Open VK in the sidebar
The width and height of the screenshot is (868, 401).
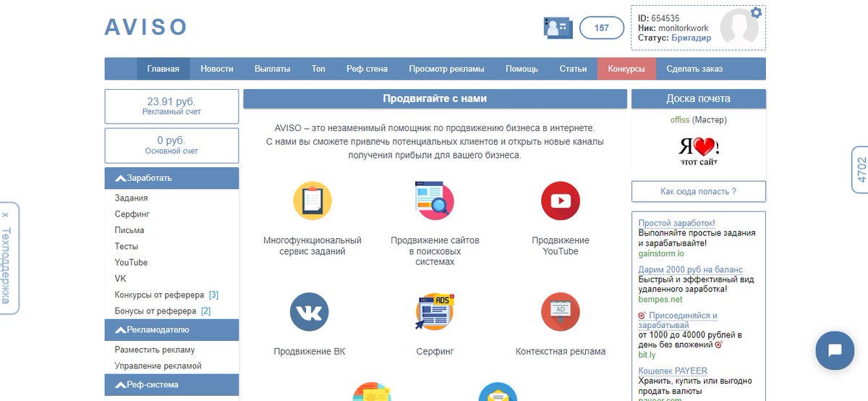(120, 279)
